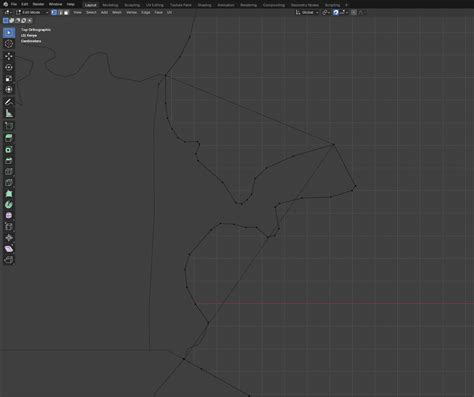Switch to the Modeling workspace tab

click(110, 5)
